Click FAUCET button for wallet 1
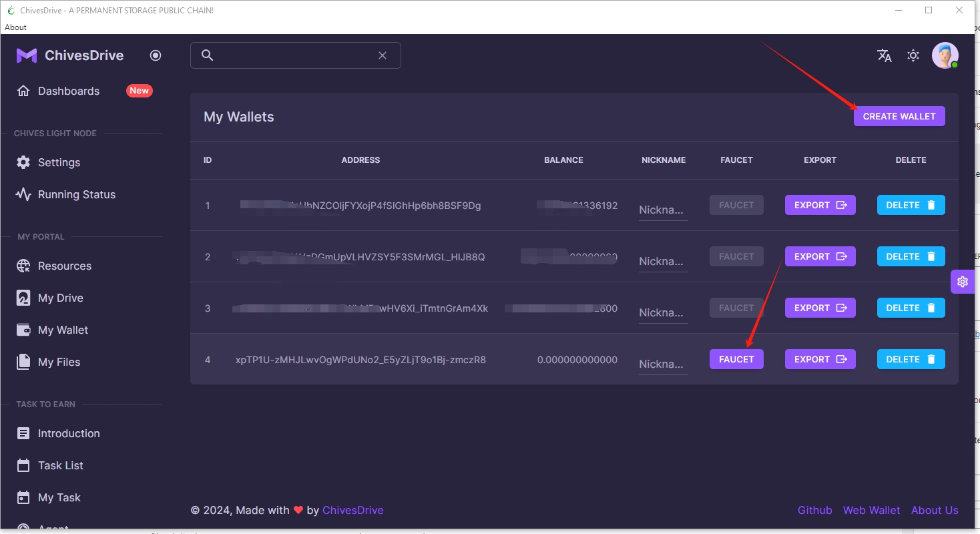The image size is (980, 534). (x=736, y=205)
